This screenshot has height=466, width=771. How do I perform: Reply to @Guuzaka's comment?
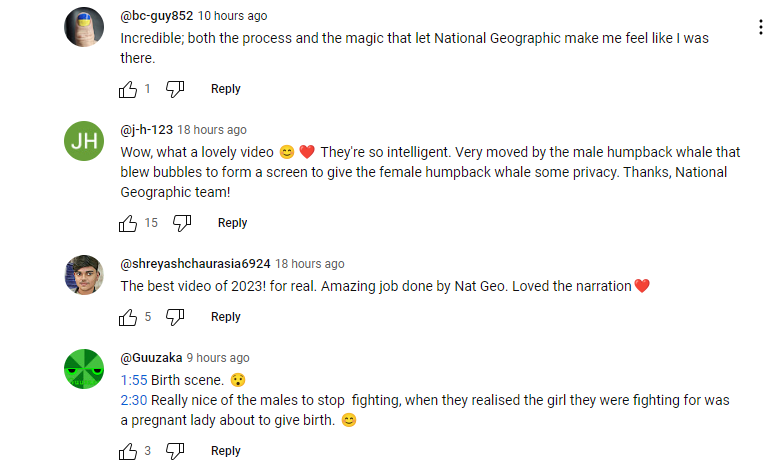tap(226, 451)
